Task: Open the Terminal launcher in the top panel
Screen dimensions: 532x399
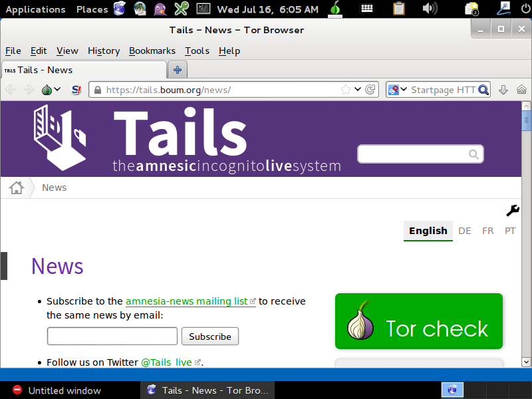Action: 203,9
